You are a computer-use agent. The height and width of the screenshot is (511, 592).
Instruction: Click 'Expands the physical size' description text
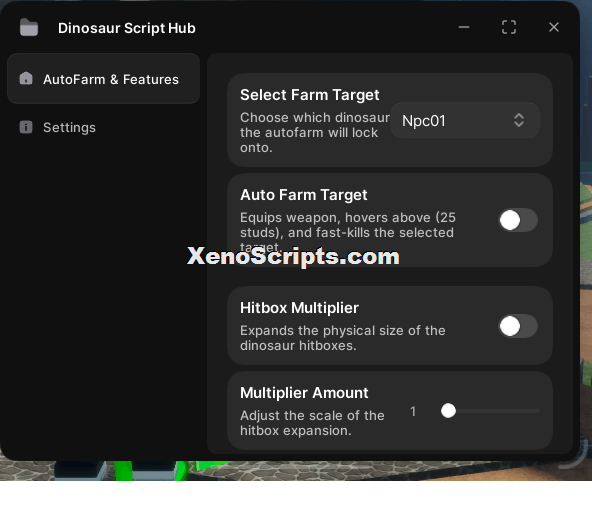[x=343, y=338]
